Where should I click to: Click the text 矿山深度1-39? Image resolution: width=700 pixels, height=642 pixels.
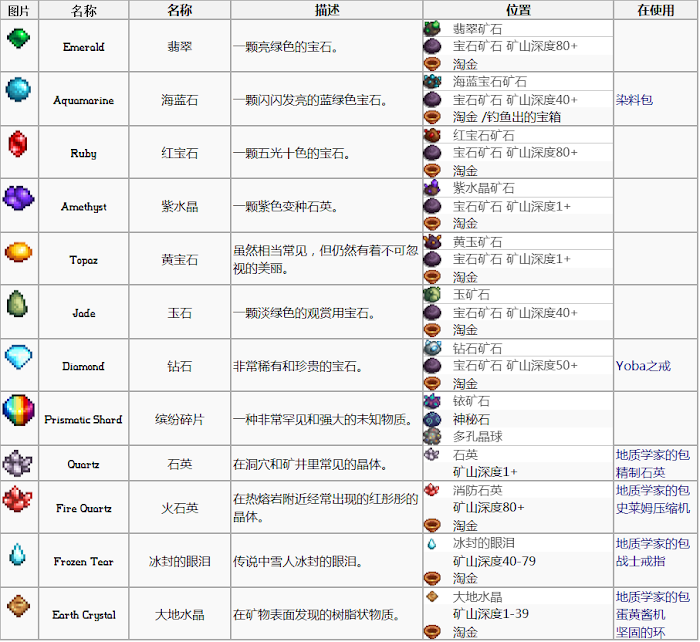coord(491,614)
